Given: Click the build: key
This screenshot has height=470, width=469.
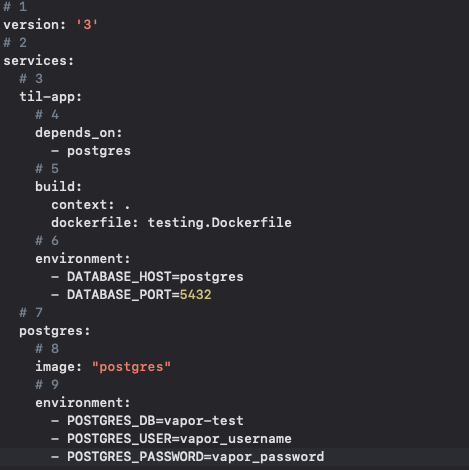Looking at the screenshot, I should (58, 187).
